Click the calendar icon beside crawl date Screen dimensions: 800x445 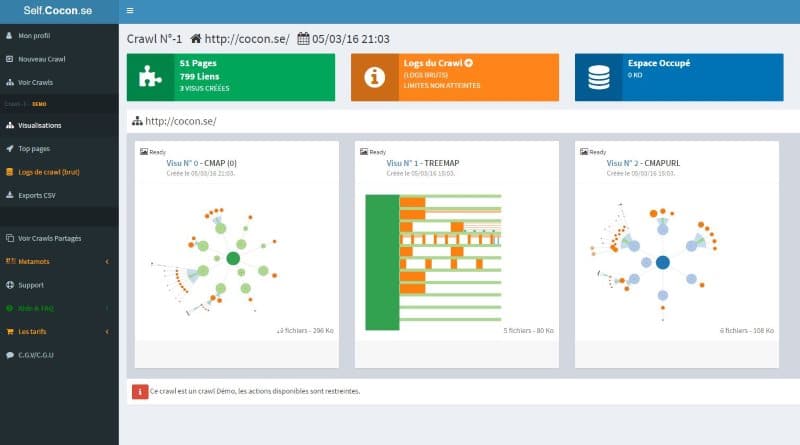(x=304, y=39)
